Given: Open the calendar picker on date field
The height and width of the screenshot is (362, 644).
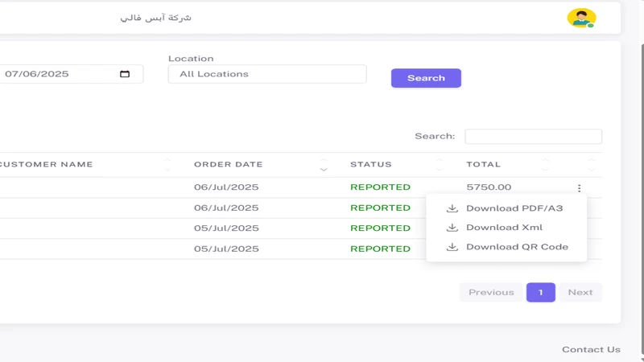Looking at the screenshot, I should pyautogui.click(x=125, y=74).
